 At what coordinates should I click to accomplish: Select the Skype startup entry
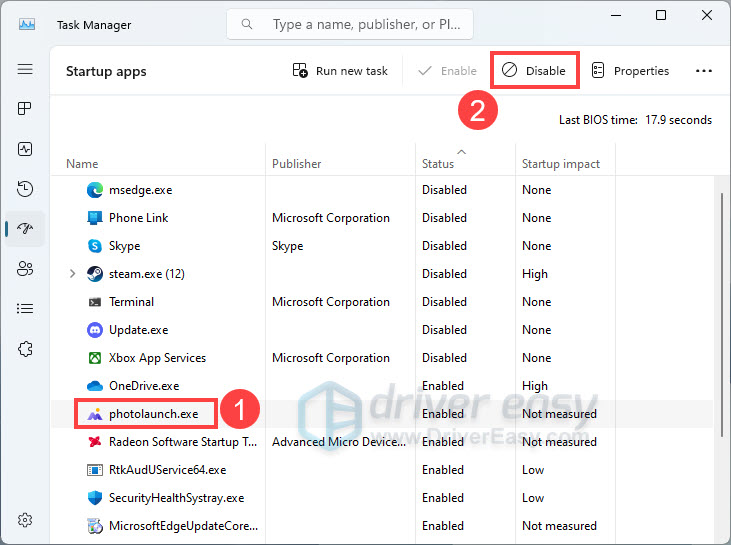coord(124,246)
